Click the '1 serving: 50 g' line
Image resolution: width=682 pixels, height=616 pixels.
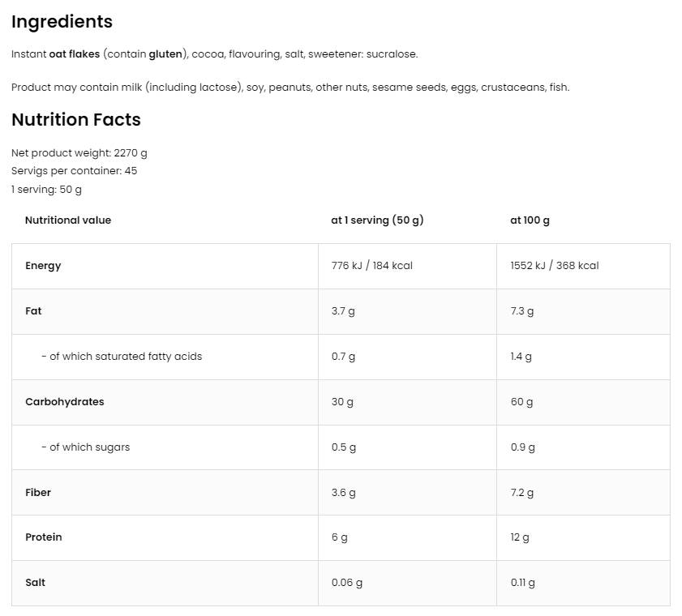(46, 190)
